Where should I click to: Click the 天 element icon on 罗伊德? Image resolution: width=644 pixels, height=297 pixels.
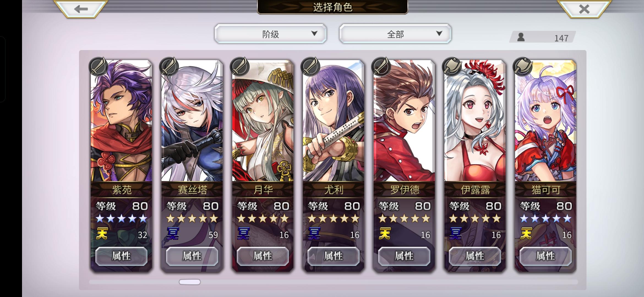pos(385,234)
